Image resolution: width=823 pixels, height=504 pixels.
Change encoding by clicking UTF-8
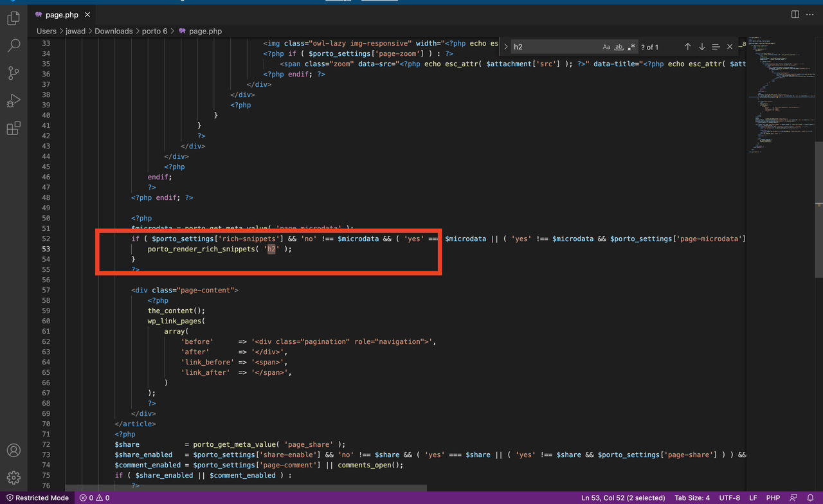click(x=730, y=498)
